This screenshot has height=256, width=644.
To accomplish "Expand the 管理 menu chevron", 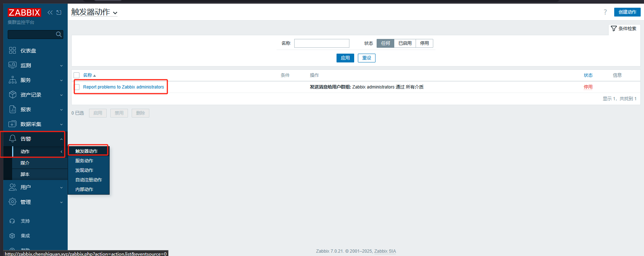I will tap(61, 202).
